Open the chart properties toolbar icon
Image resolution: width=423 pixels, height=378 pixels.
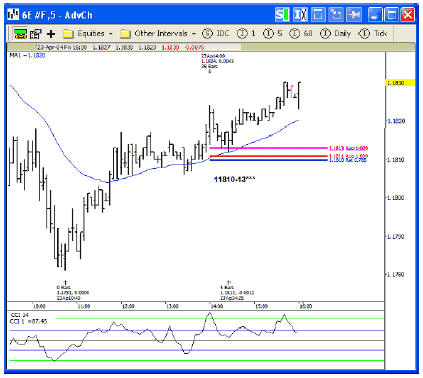click(x=35, y=33)
